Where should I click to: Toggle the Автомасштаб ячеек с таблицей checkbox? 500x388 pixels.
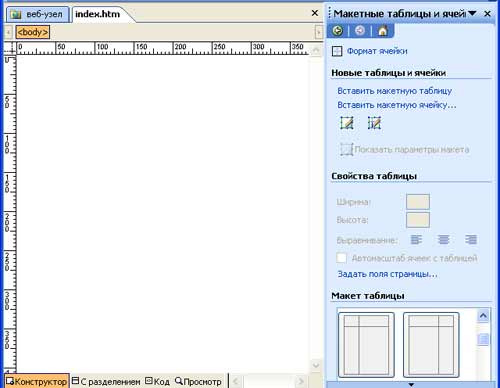pos(342,258)
